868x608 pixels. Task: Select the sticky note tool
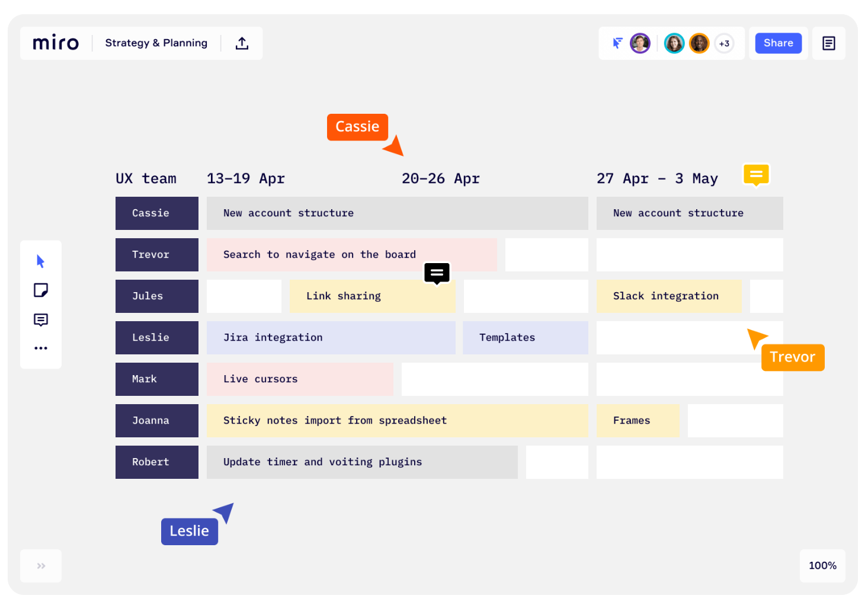point(41,290)
